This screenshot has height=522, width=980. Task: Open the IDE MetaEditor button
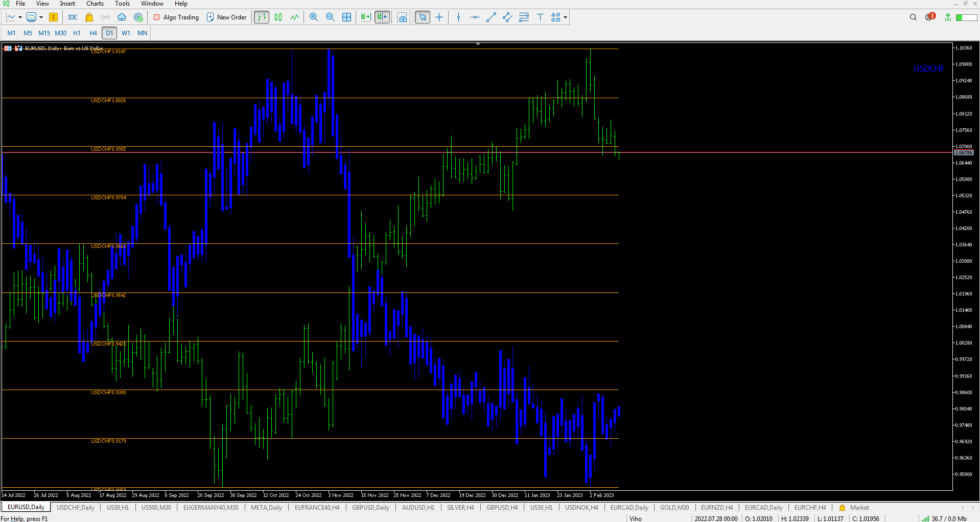(x=73, y=17)
